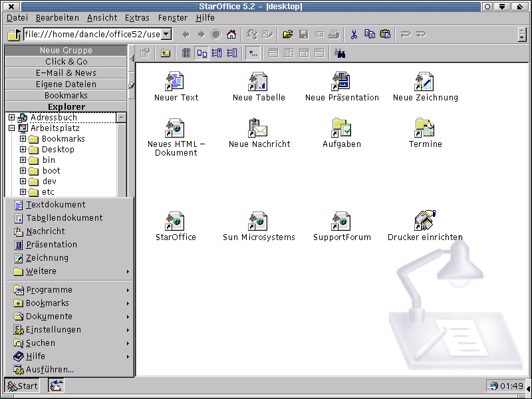This screenshot has height=399, width=532.
Task: Click the Save document floppy icon
Action: pyautogui.click(x=304, y=35)
